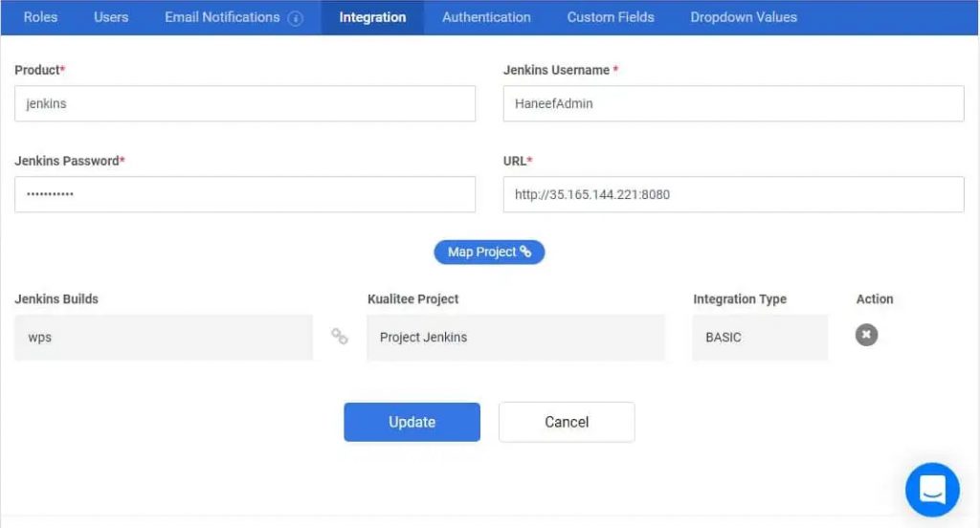Open the Dropdown Values tab
Screen dimensions: 980x528
[744, 17]
